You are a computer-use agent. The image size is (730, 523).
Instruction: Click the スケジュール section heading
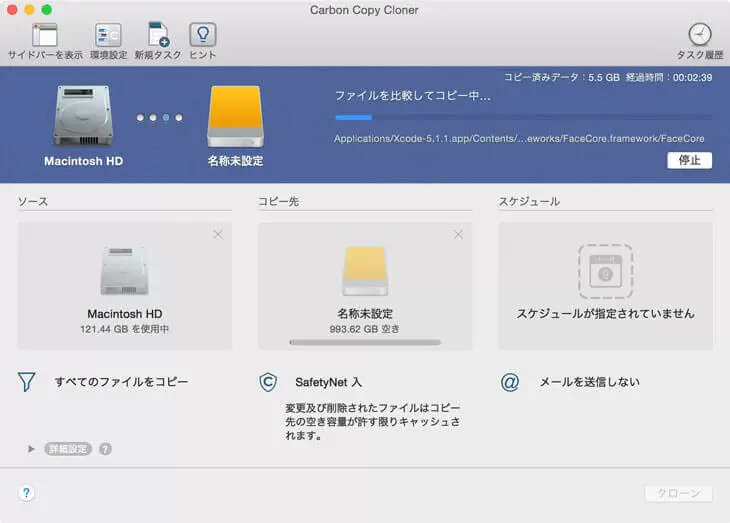(529, 201)
